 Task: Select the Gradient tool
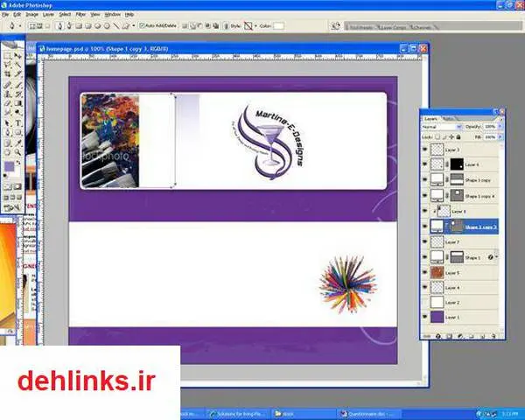pyautogui.click(x=17, y=103)
